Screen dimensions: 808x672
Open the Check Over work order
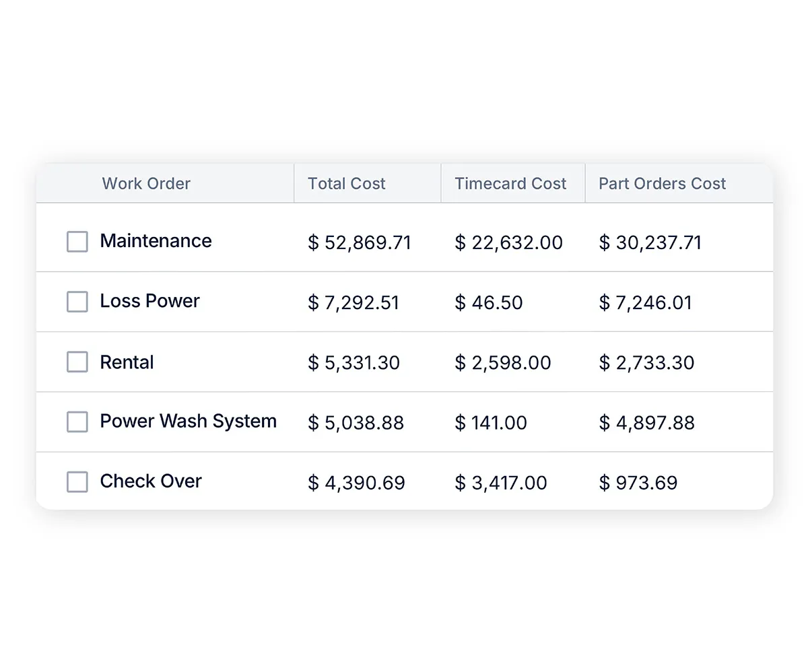pos(151,481)
